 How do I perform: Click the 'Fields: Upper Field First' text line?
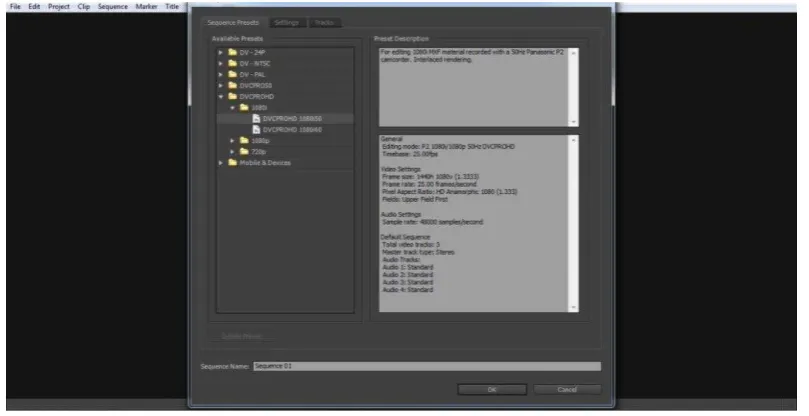(415, 199)
